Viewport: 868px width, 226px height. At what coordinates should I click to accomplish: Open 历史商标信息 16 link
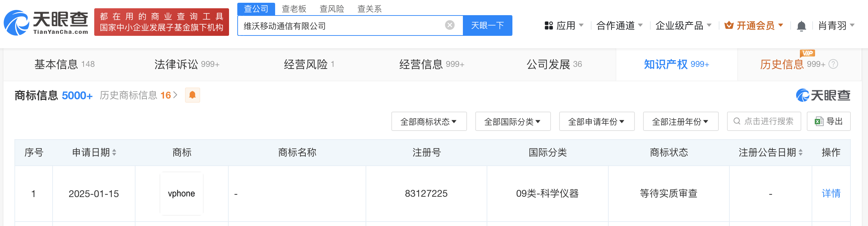pos(139,95)
